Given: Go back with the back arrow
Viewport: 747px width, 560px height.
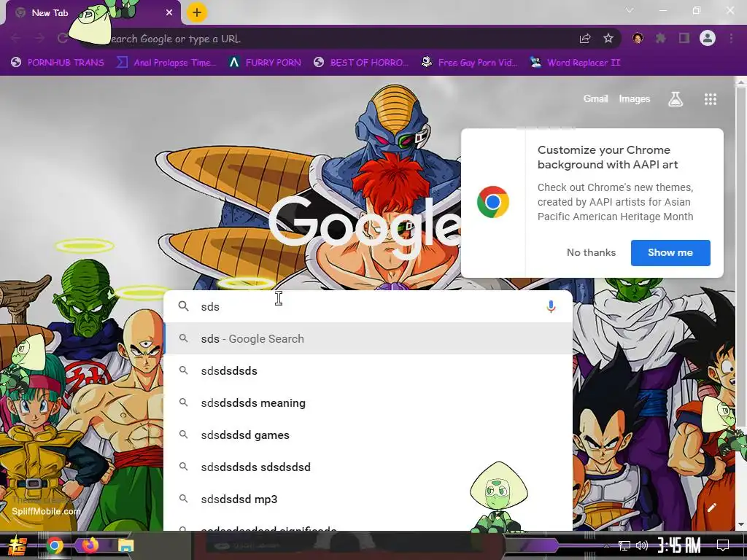Looking at the screenshot, I should 16,39.
